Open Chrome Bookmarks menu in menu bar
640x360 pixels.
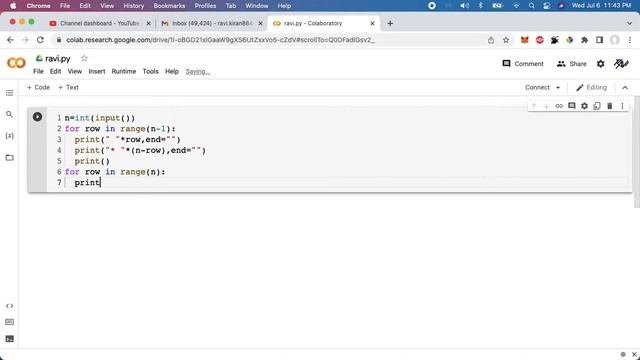tap(169, 6)
